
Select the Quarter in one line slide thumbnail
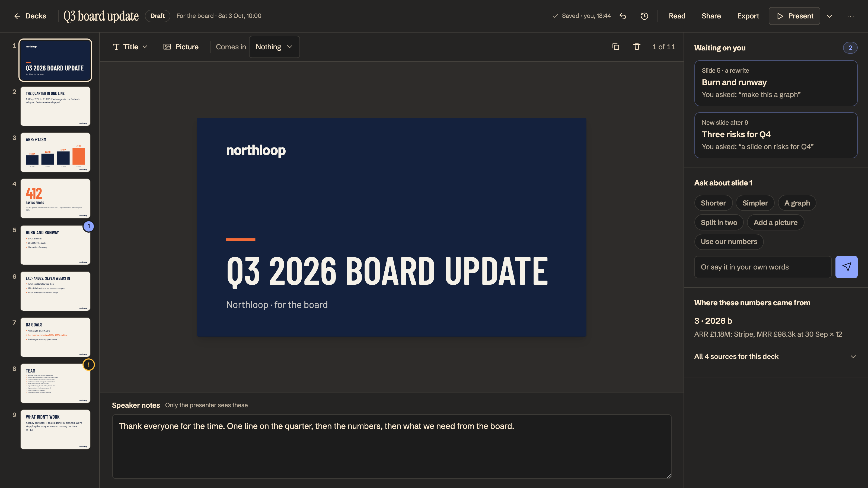(x=55, y=106)
